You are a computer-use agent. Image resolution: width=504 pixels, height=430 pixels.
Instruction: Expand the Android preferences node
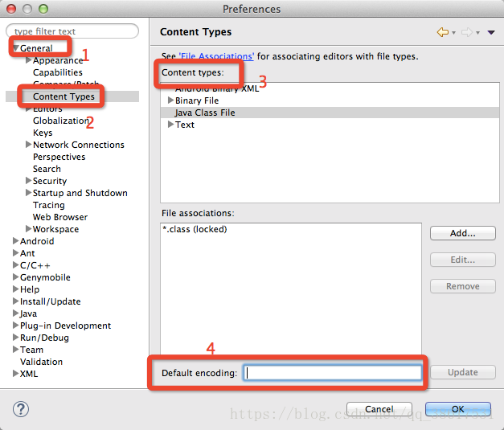pyautogui.click(x=15, y=240)
